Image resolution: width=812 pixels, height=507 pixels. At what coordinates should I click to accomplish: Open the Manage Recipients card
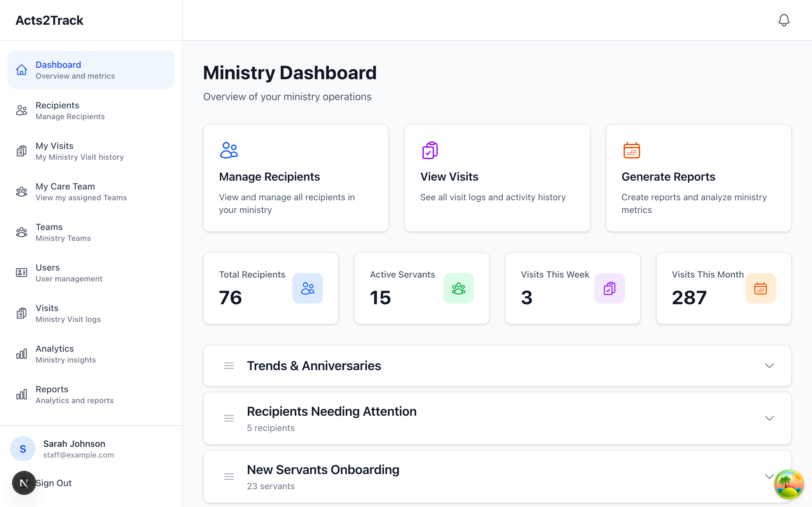pyautogui.click(x=296, y=178)
